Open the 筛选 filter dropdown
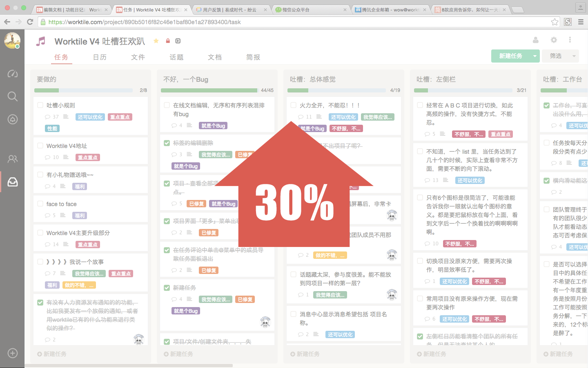 coord(560,56)
